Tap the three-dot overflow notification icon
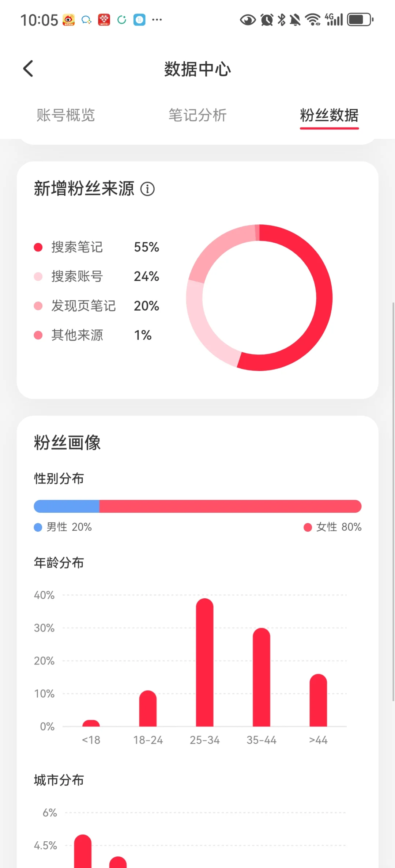Image resolution: width=395 pixels, height=868 pixels. 157,20
